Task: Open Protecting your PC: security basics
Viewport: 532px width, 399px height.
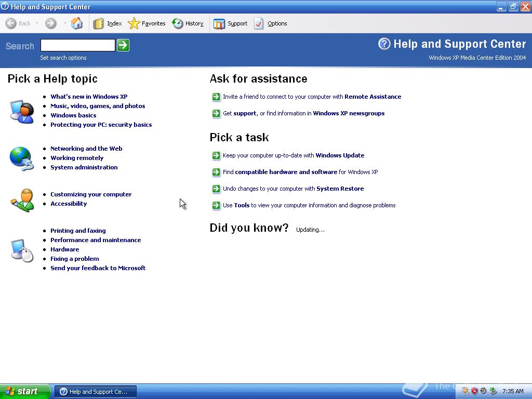Action: pyautogui.click(x=101, y=125)
